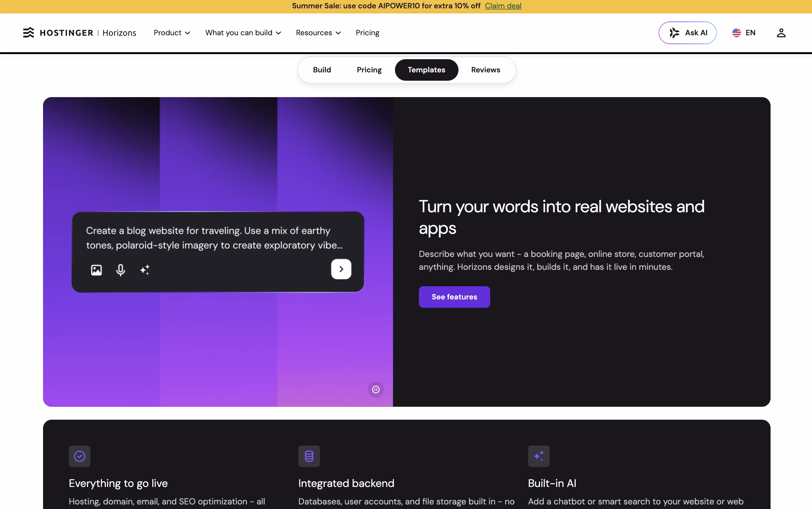Click the Horizons brand link

(119, 33)
